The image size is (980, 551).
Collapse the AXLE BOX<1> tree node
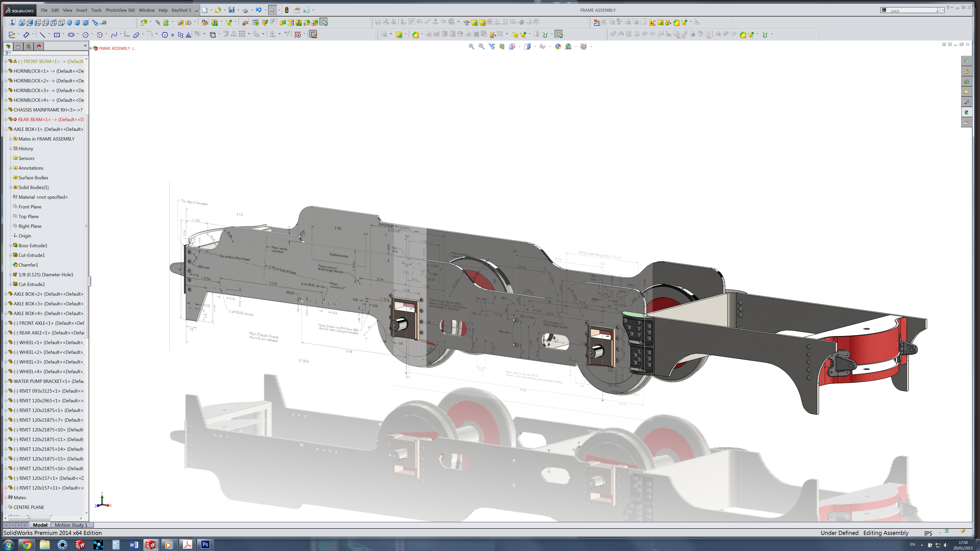click(6, 129)
